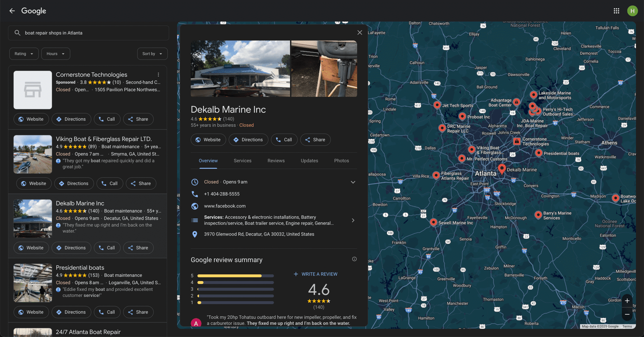
Task: Select the DRC Marine Repair LLC pin
Action: point(442,128)
